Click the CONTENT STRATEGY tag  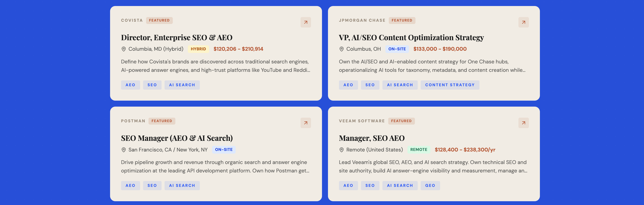450,85
